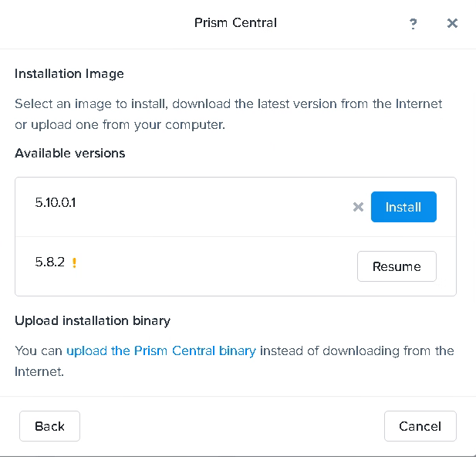
Task: Select the 5.10.0.1 version label
Action: pos(56,203)
